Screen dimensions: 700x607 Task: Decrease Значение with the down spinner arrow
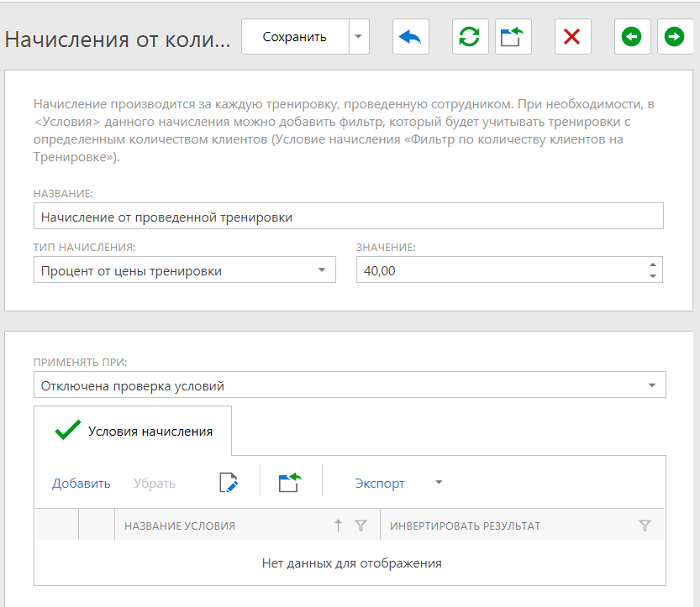pyautogui.click(x=653, y=276)
